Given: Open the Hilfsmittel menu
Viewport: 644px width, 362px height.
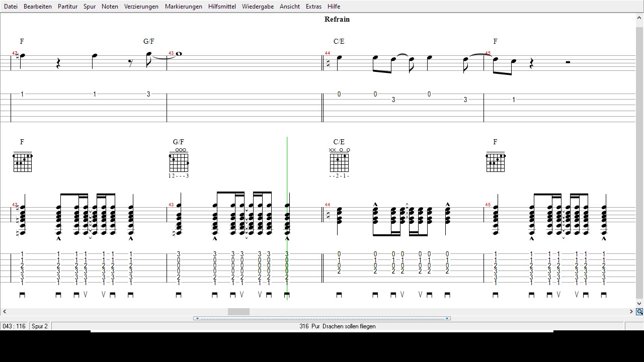Looking at the screenshot, I should 222,7.
